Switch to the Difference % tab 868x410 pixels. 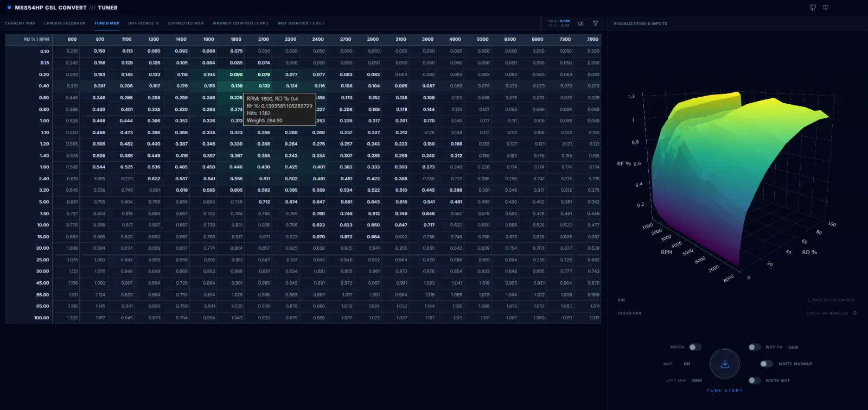(x=144, y=23)
